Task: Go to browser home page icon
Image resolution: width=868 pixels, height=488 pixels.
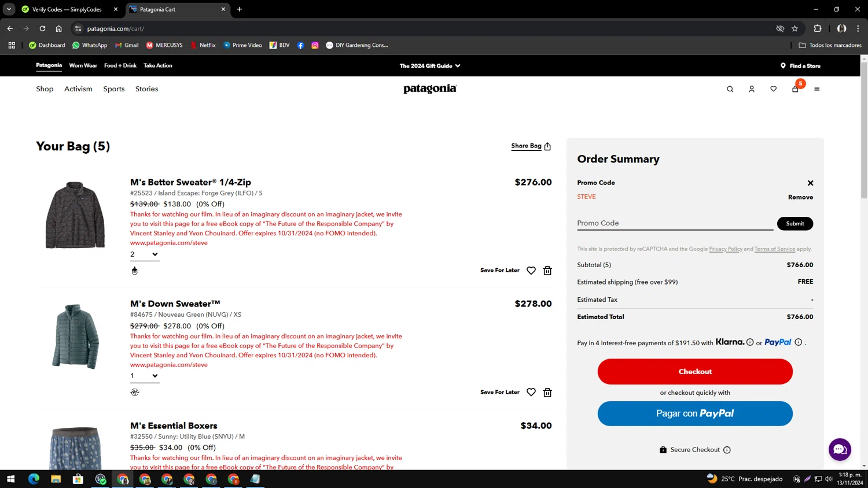Action: pos(58,28)
